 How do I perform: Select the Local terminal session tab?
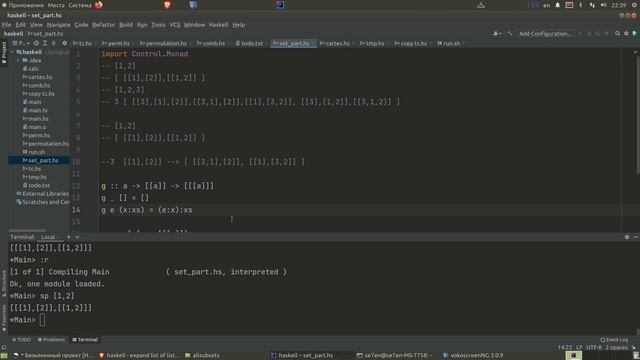click(x=48, y=237)
